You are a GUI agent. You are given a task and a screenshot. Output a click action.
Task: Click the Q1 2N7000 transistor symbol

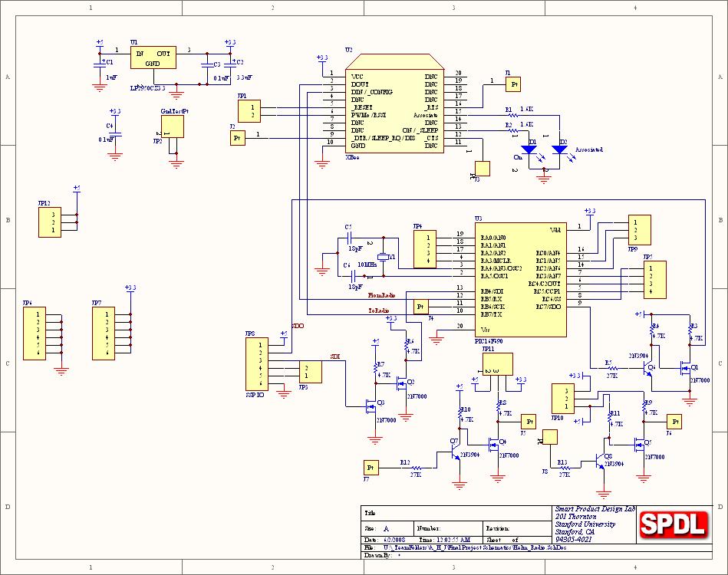click(684, 369)
